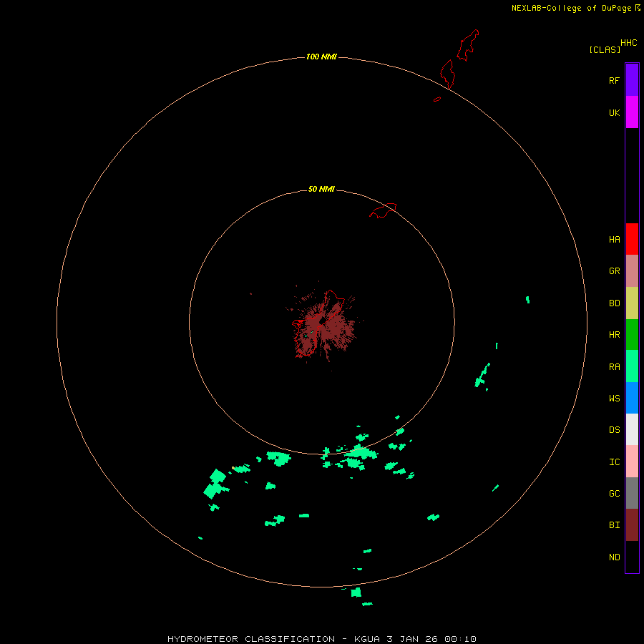Click the 'WS' legend label
The height and width of the screenshot is (644, 644).
615,399
